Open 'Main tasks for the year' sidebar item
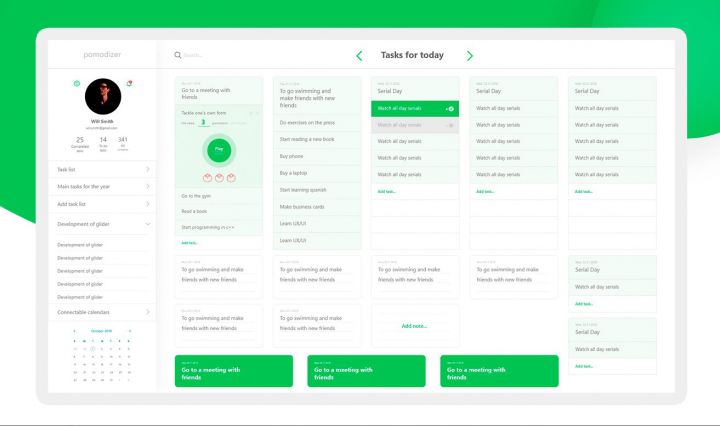 102,186
